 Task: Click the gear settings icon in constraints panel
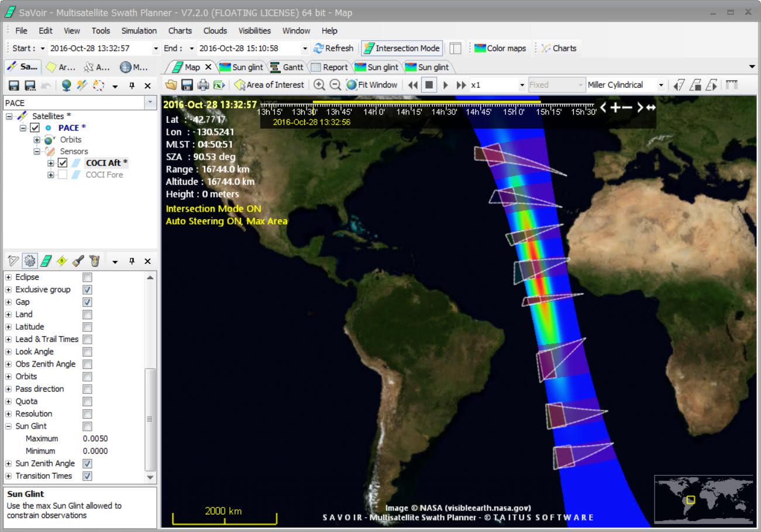click(30, 261)
